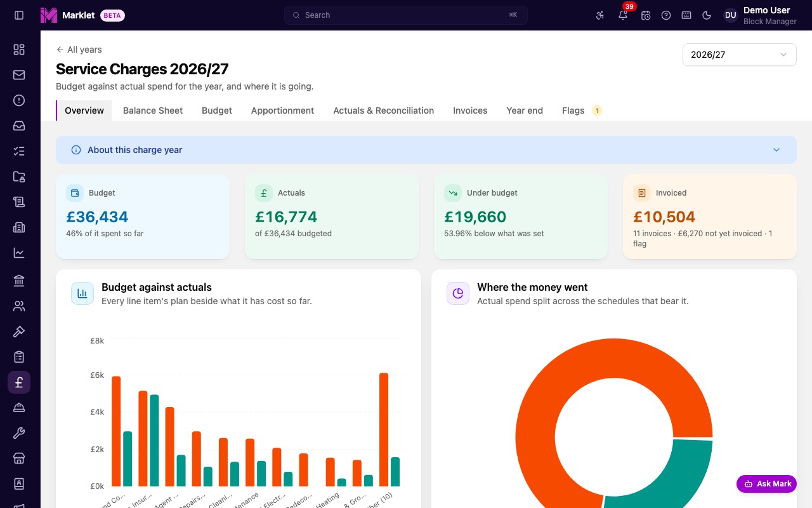Switch to the Apportionment tab
The image size is (812, 508).
(x=282, y=110)
